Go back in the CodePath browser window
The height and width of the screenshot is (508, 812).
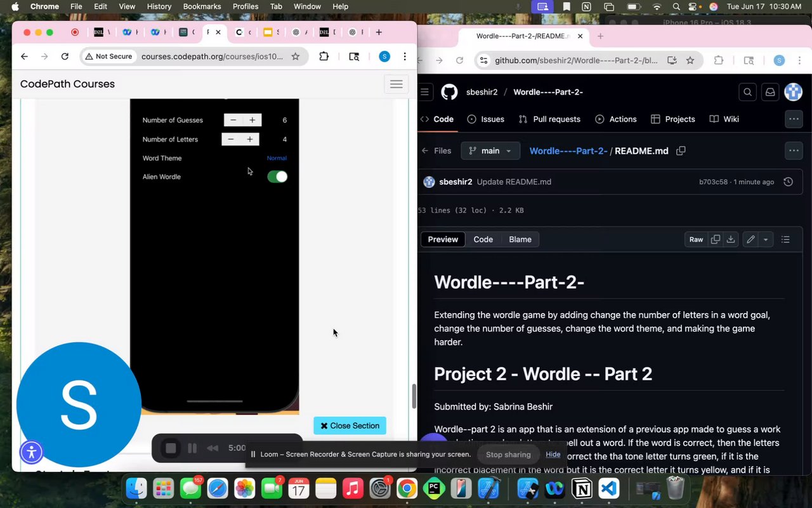(24, 57)
